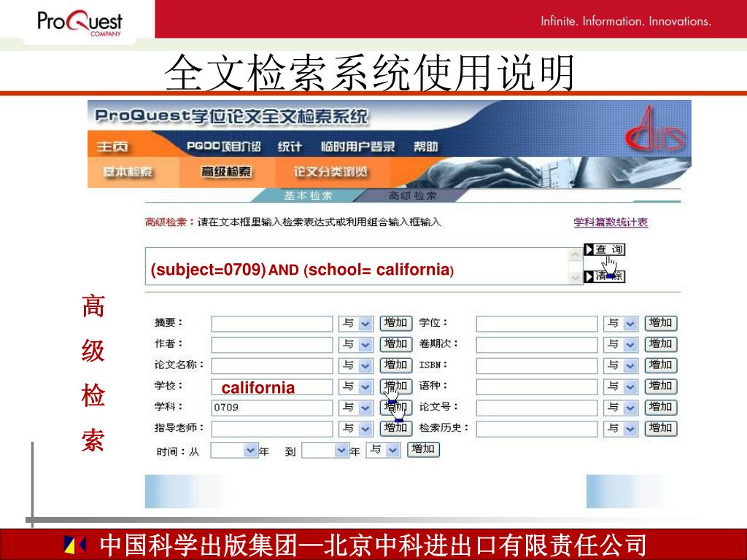Screen dimensions: 747x560
Task: Open the 学校 row operator dropdown
Action: tap(356, 386)
